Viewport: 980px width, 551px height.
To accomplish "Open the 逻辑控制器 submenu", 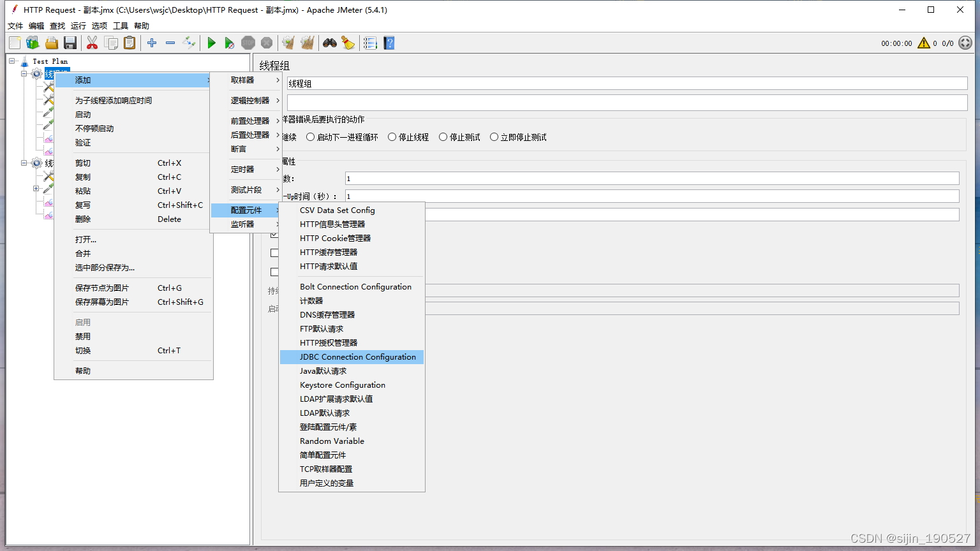I will coord(246,100).
